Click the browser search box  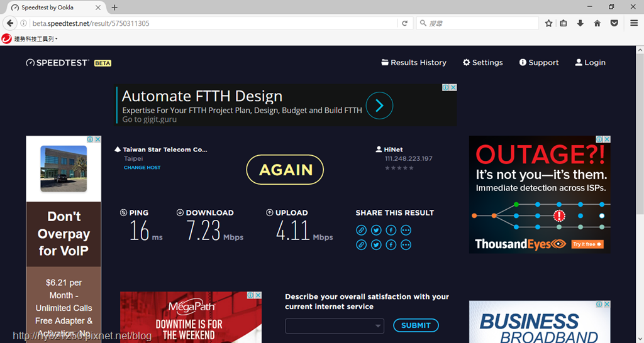coord(477,23)
